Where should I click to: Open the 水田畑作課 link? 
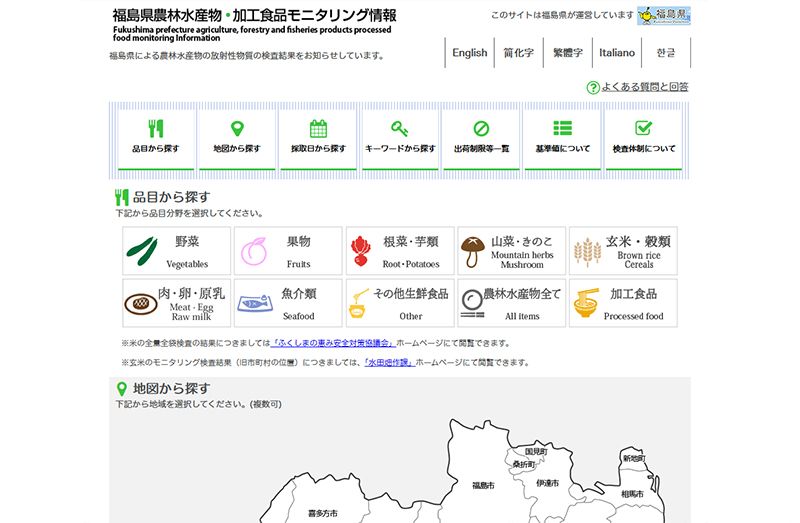coord(388,363)
